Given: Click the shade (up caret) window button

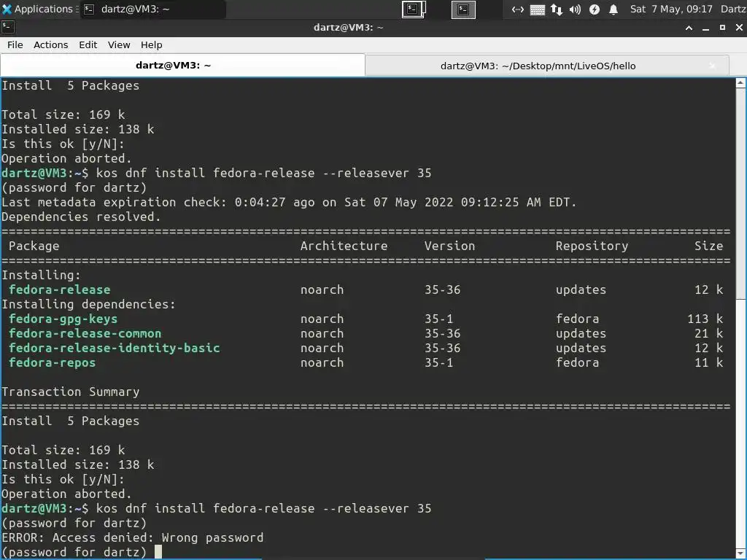Looking at the screenshot, I should [x=689, y=28].
